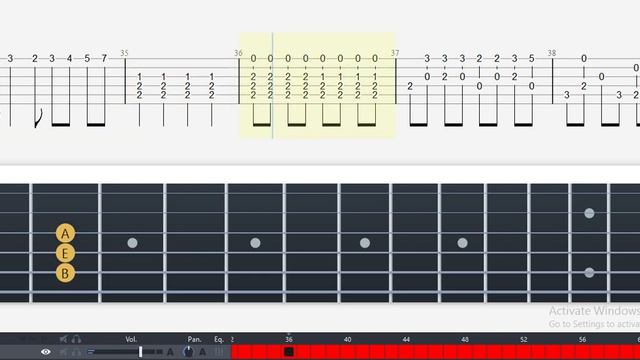Screen dimensions: 640x360
Task: Click the black current-bar block in red track
Action: 289,351
